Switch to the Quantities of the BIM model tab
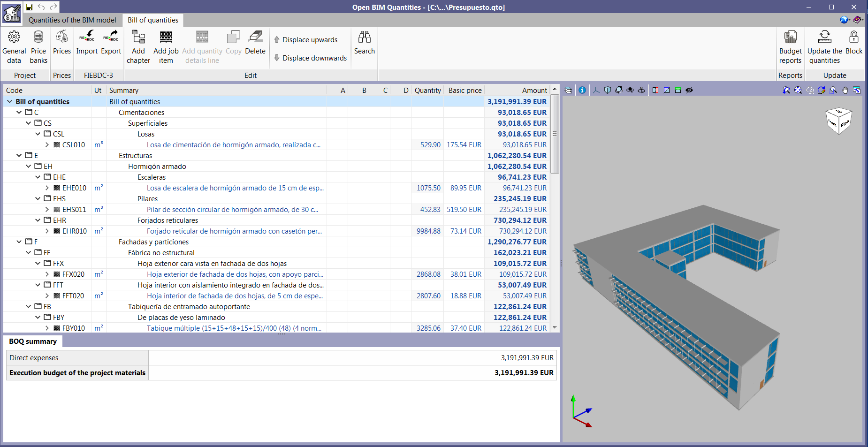Viewport: 868px width, 447px height. [72, 20]
